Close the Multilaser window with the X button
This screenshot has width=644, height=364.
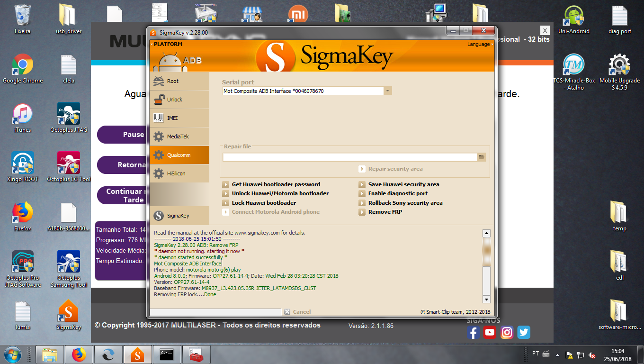[x=545, y=30]
